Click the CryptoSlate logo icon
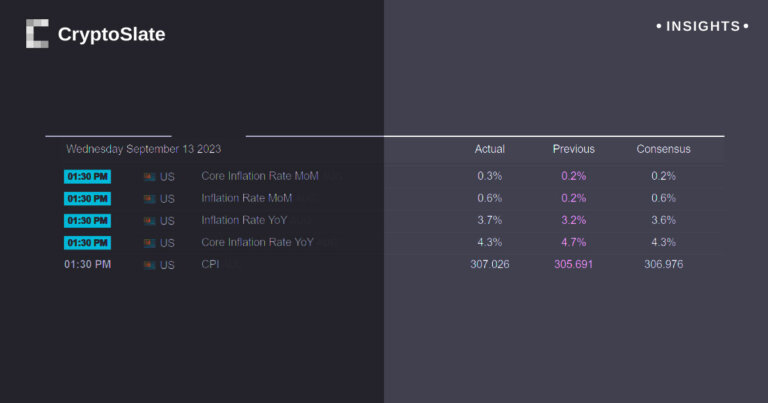The image size is (768, 403). point(37,34)
